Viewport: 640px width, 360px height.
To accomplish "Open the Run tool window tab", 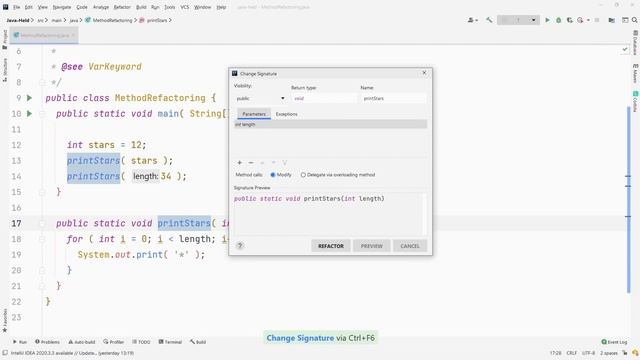I will point(20,342).
